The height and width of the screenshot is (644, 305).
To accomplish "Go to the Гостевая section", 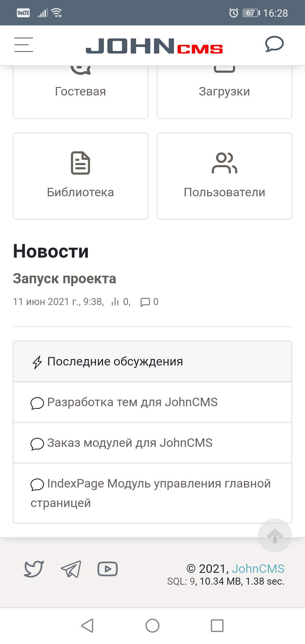I will pyautogui.click(x=80, y=92).
